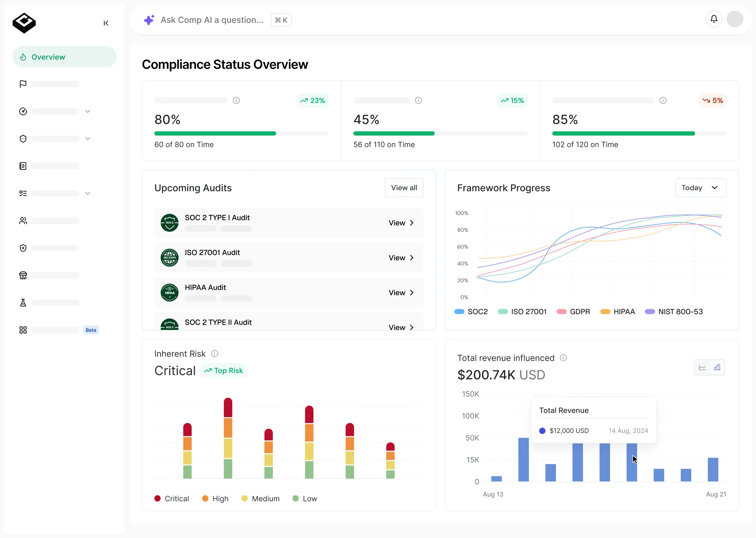Expand the gauge icon sidebar section chevron
The height and width of the screenshot is (538, 756).
coord(88,111)
